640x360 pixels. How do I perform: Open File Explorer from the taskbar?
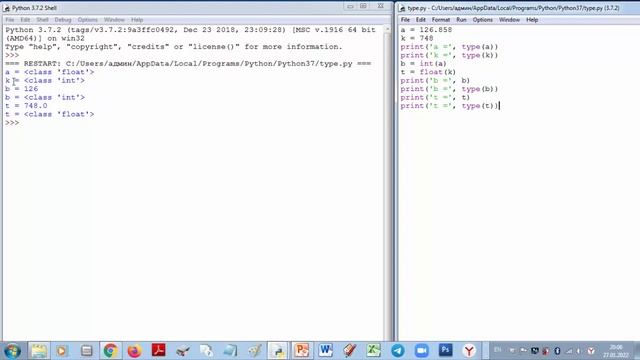[x=39, y=351]
